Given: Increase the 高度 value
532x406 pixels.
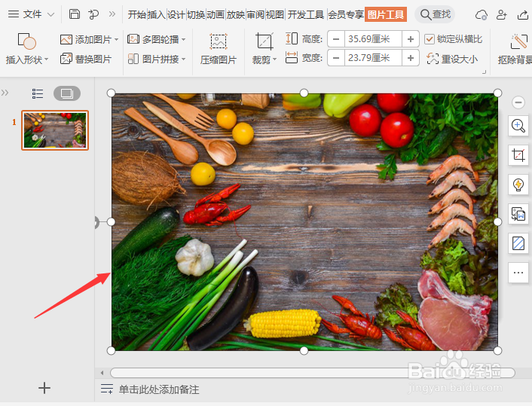Looking at the screenshot, I should click(x=411, y=39).
